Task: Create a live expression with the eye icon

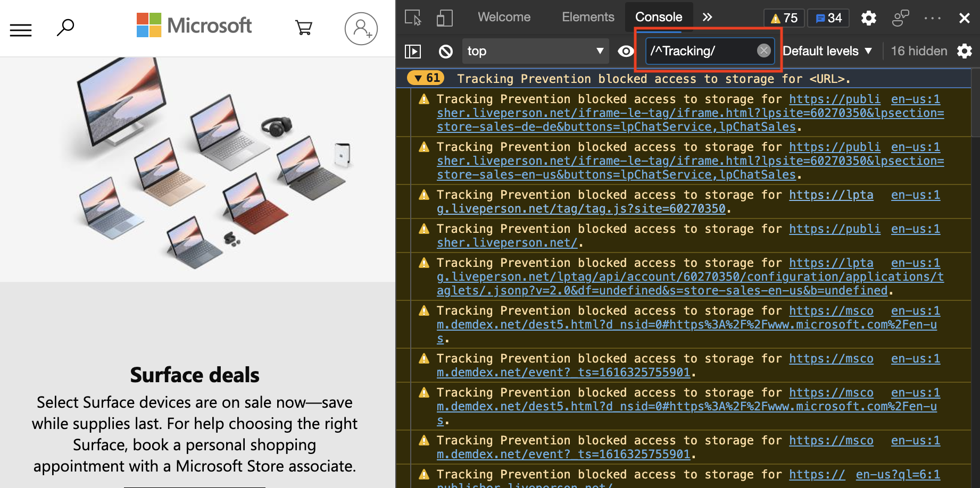Action: coord(626,51)
